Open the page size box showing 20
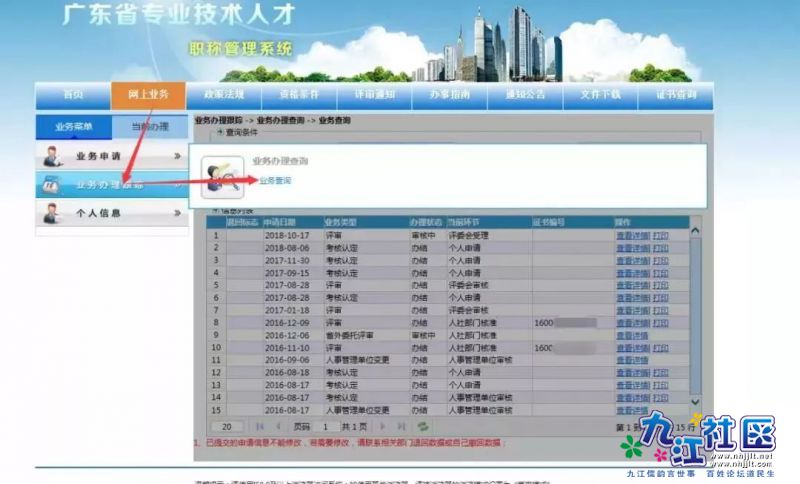This screenshot has width=800, height=484. tap(227, 426)
